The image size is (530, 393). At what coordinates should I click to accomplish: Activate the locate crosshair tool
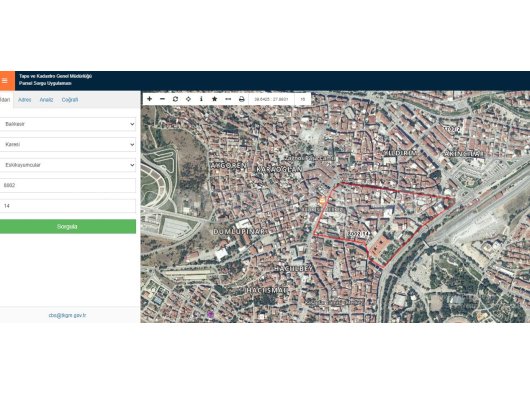coord(188,99)
